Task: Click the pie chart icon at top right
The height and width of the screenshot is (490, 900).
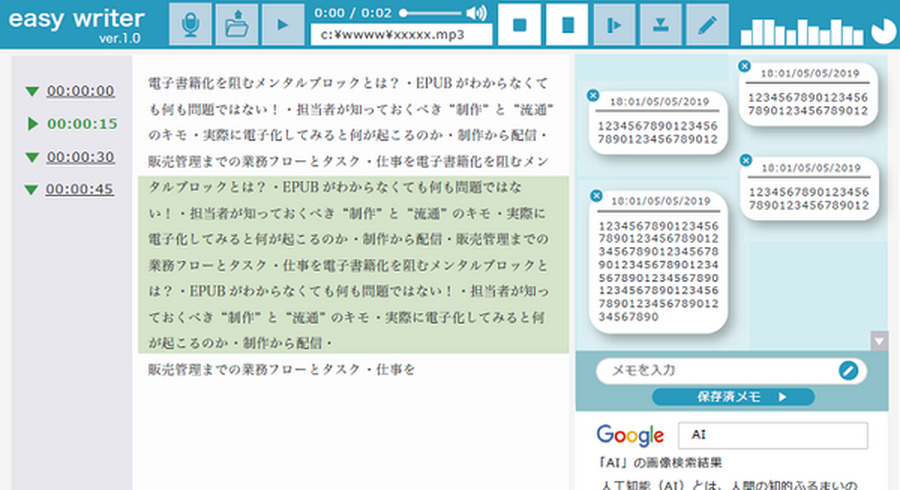Action: [x=883, y=32]
